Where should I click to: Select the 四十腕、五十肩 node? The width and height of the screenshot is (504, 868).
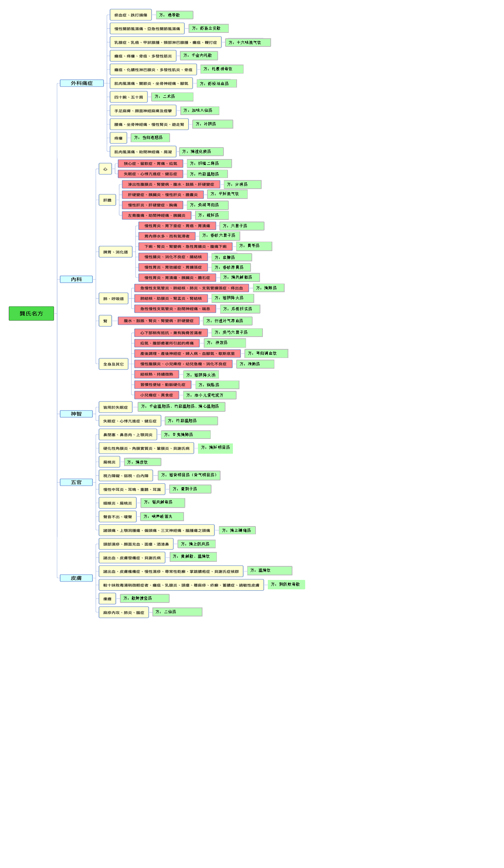coord(129,97)
